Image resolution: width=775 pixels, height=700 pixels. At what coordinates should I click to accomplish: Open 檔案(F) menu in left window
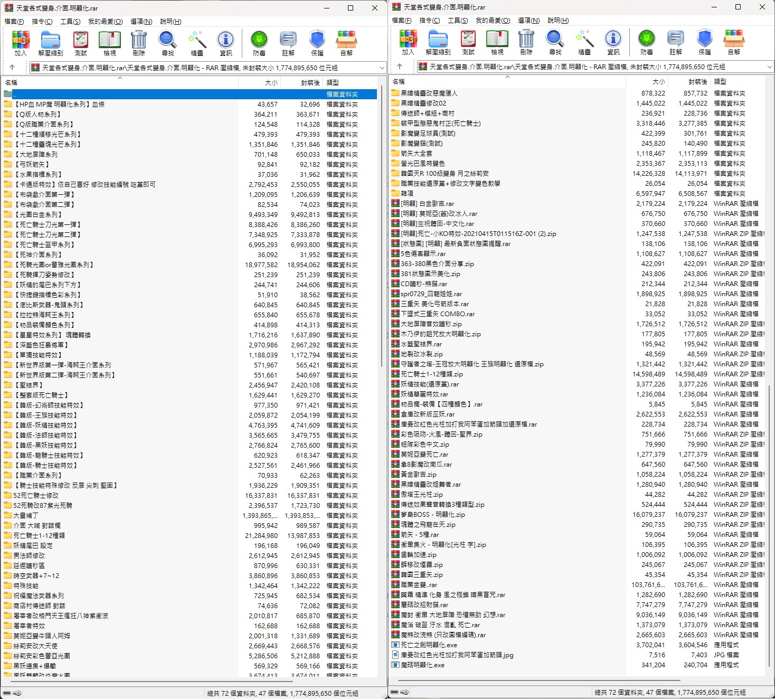pyautogui.click(x=14, y=22)
